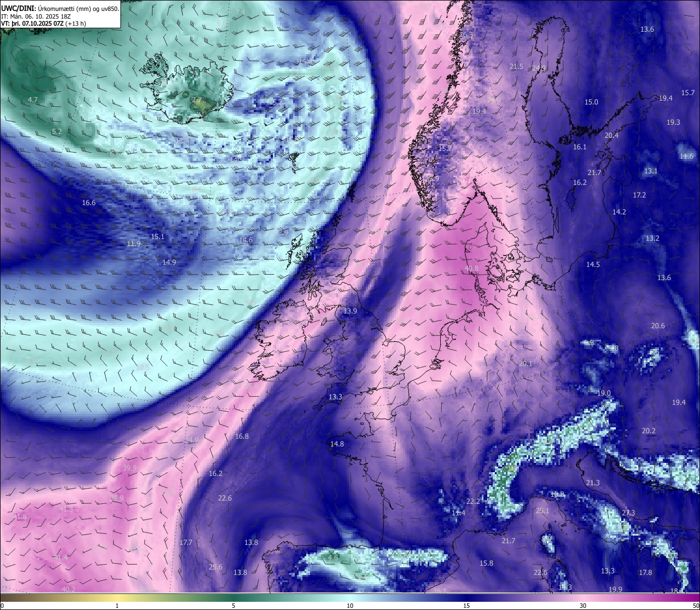This screenshot has width=700, height=610.
Task: Click the 13.2 value on the map
Action: click(652, 239)
